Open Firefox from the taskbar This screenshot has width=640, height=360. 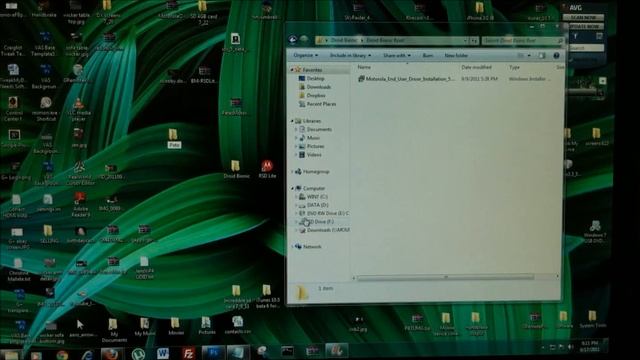[111, 353]
